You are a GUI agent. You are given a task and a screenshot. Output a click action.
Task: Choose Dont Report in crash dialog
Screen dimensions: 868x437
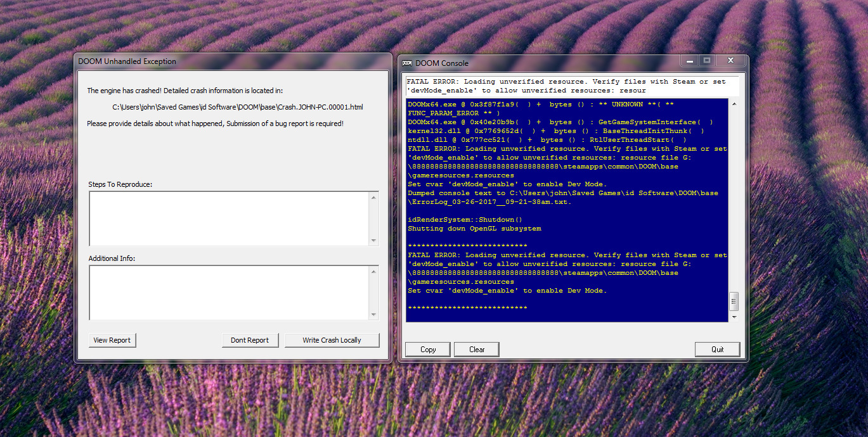[250, 340]
